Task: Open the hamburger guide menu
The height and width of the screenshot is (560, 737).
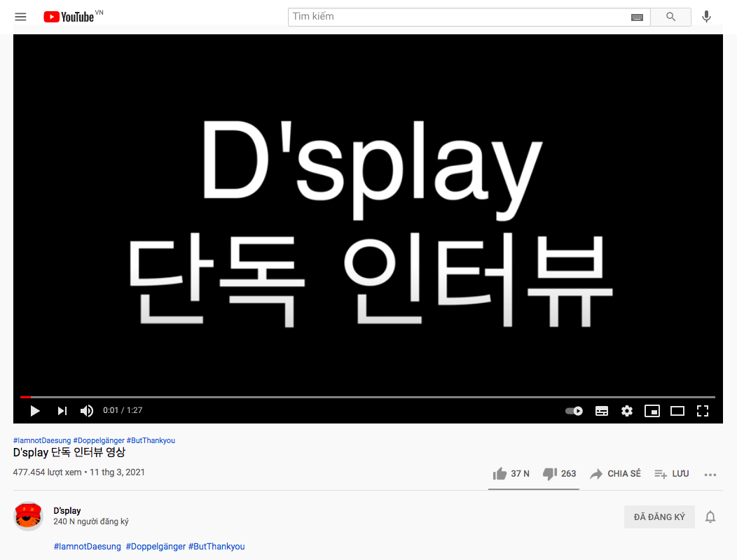Action: (x=21, y=17)
